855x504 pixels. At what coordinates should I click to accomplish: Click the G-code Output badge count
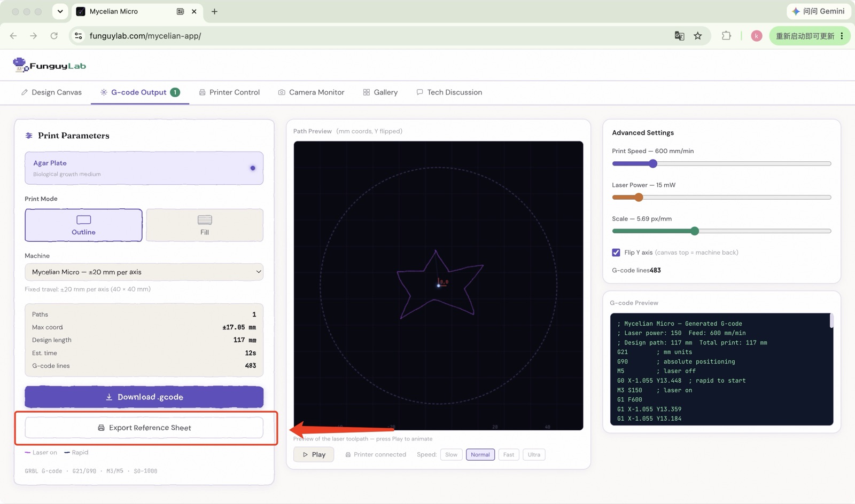click(x=175, y=92)
